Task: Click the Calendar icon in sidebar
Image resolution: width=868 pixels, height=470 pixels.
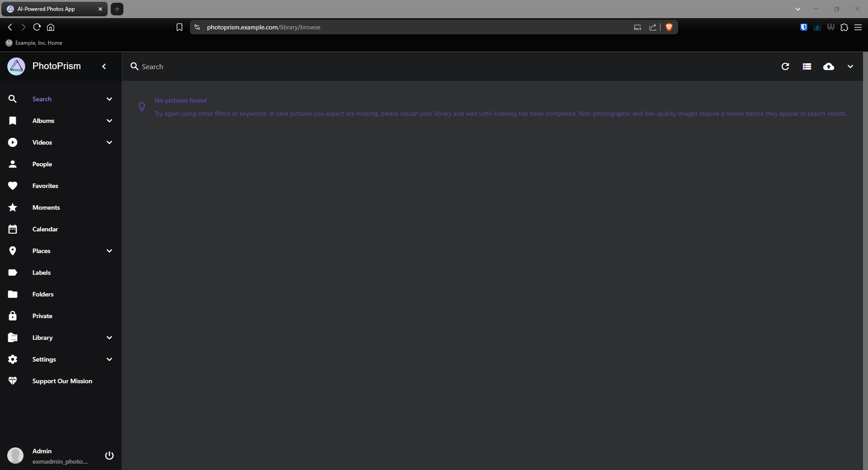Action: tap(13, 229)
